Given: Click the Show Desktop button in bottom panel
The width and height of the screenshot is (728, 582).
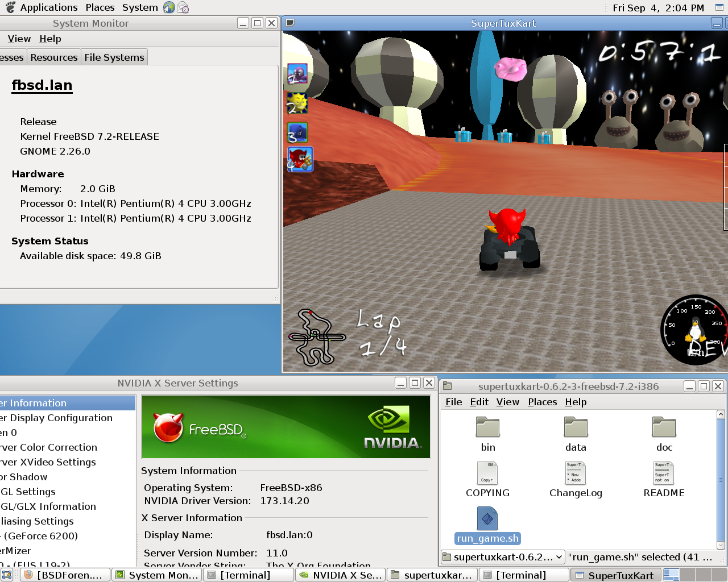Looking at the screenshot, I should pyautogui.click(x=7, y=575).
